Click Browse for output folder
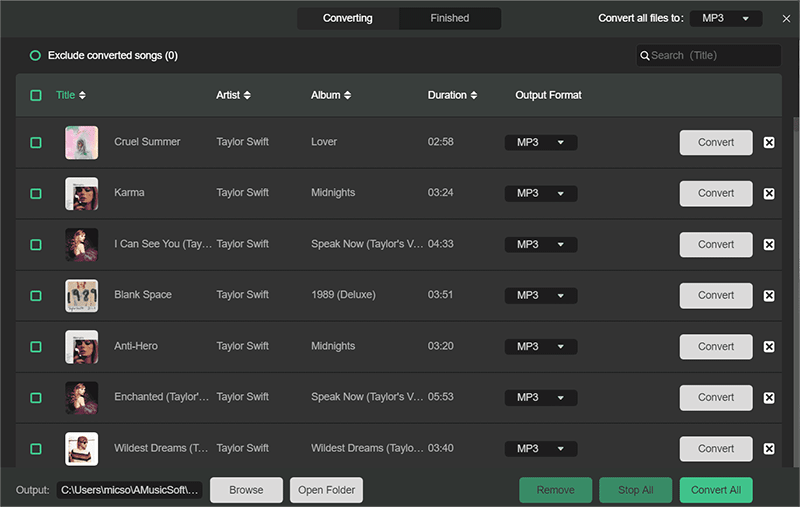Screen dimensions: 800x507 tap(246, 490)
